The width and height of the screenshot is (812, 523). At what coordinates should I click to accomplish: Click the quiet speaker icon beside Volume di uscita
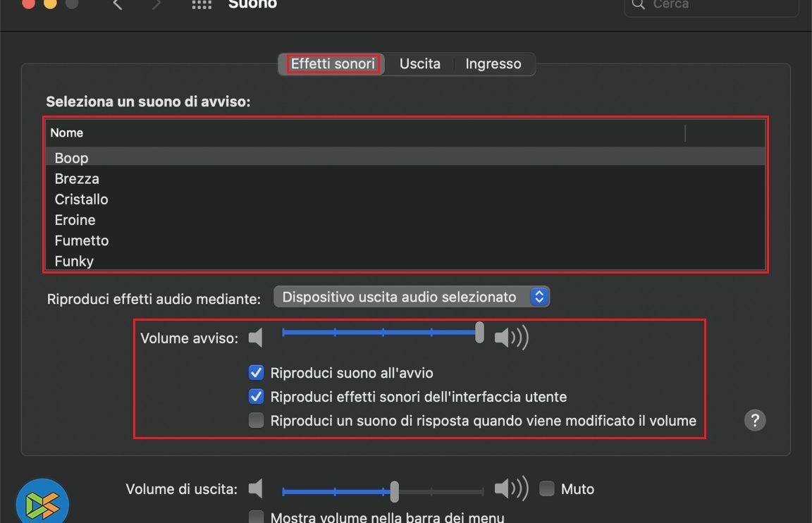tap(256, 488)
